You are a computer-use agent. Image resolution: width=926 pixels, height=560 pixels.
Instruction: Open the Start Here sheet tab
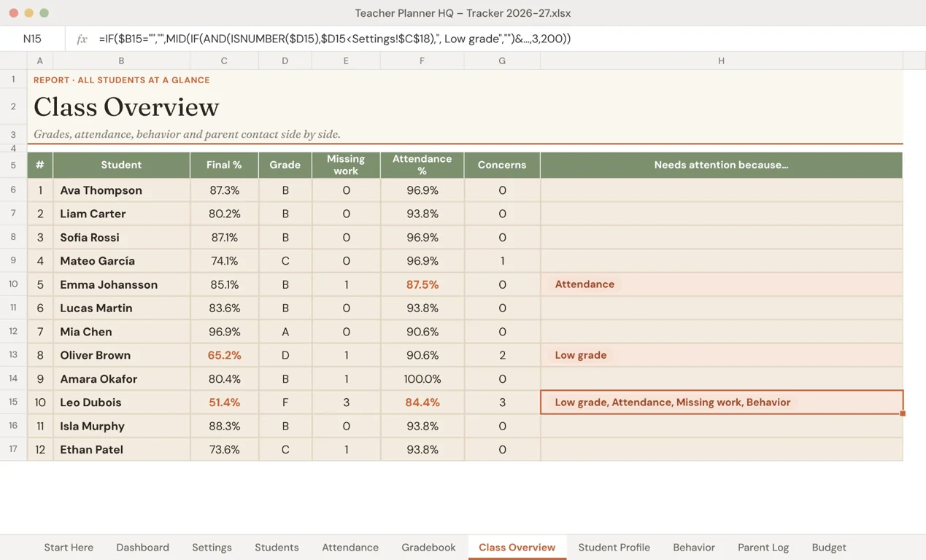point(69,547)
